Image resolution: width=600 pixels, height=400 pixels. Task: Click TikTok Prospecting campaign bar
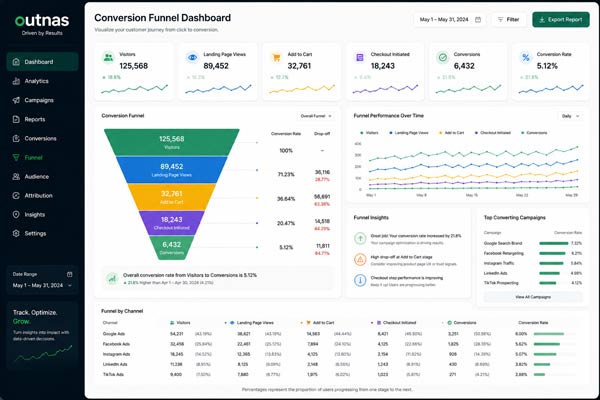(x=548, y=283)
